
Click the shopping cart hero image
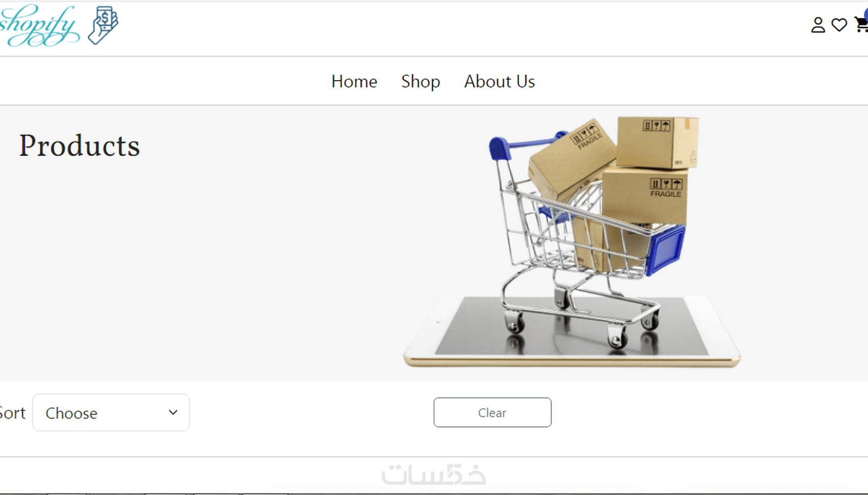(572, 241)
